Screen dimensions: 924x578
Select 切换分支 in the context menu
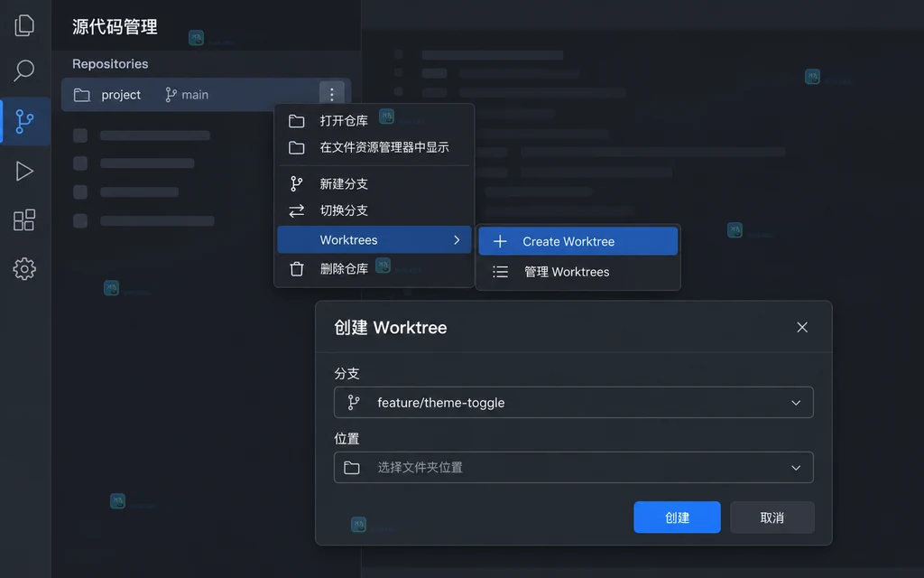[374, 210]
